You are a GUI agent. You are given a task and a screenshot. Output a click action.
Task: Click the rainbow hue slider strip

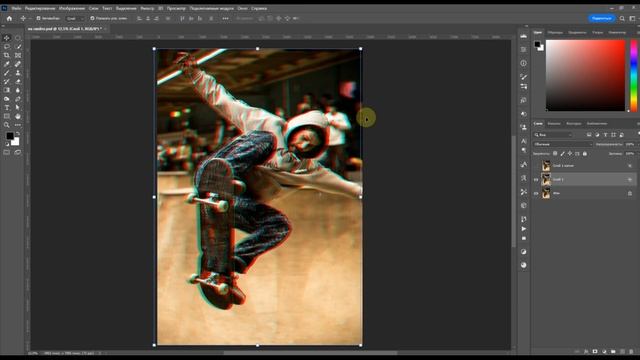point(633,75)
